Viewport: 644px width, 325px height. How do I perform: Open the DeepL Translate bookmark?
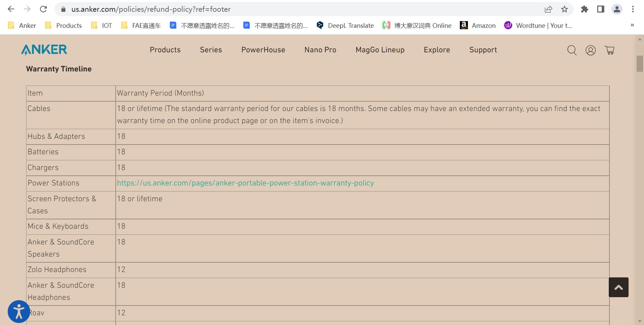345,25
